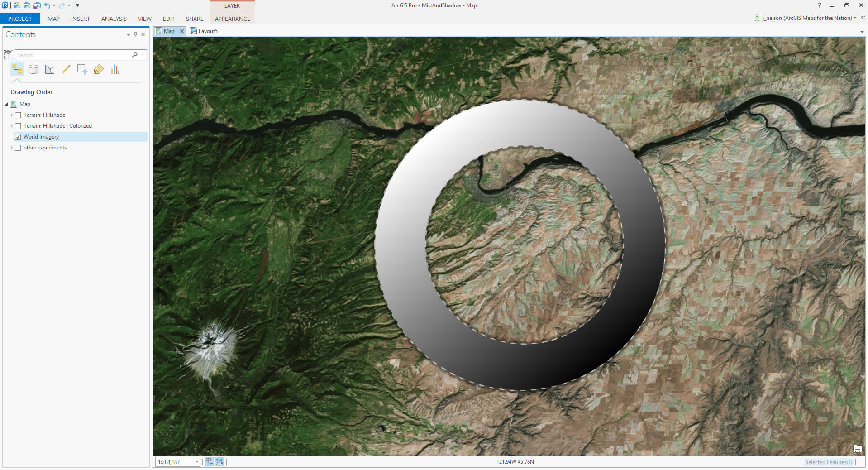
Task: Check the other experiments group checkbox
Action: click(18, 148)
